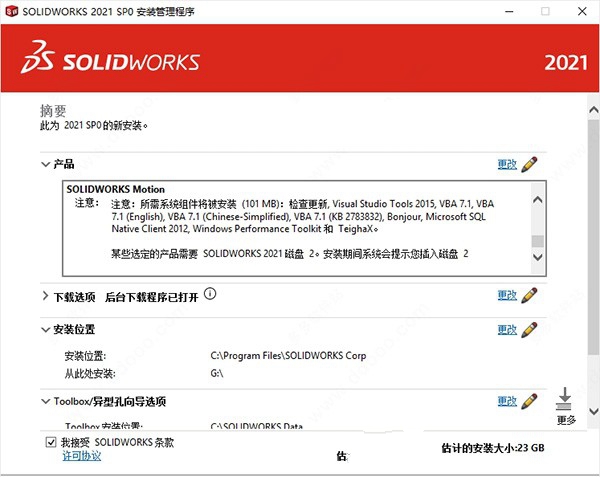The width and height of the screenshot is (600, 477).
Task: Click the 从此处安装: field label
Action: 90,373
